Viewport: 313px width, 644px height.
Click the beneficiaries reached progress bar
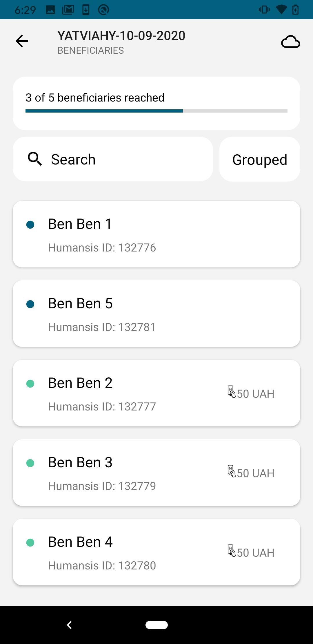[x=156, y=111]
